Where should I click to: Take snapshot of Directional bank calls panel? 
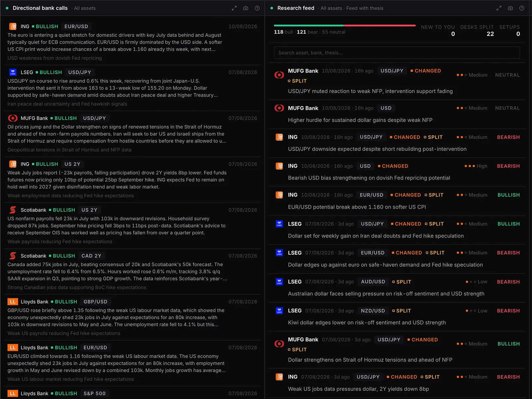coord(246,8)
